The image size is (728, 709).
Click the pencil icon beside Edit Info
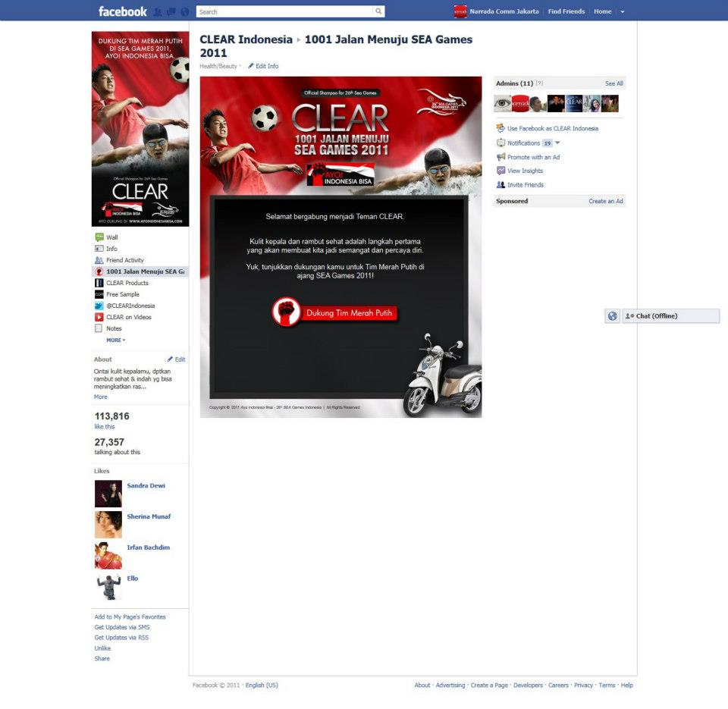pos(251,66)
